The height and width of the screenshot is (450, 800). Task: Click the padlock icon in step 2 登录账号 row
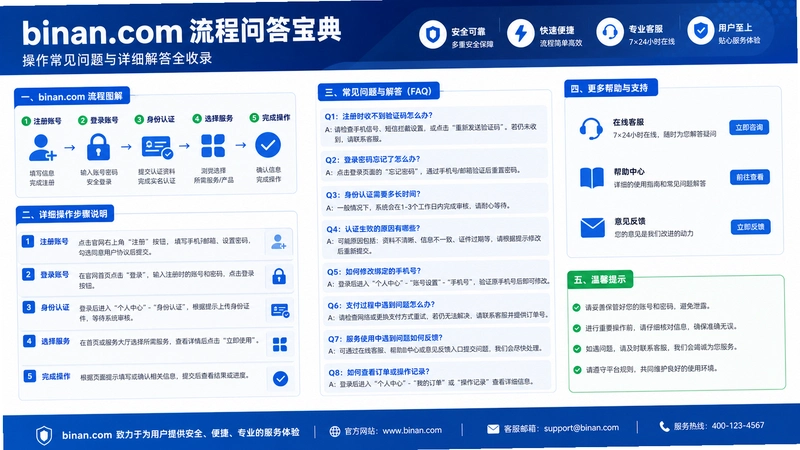pyautogui.click(x=279, y=277)
